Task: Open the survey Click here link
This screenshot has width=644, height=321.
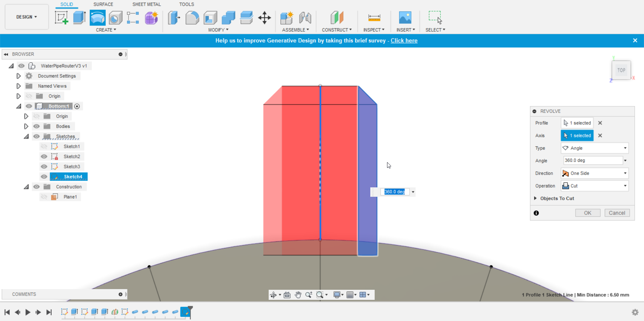Action: [x=404, y=41]
